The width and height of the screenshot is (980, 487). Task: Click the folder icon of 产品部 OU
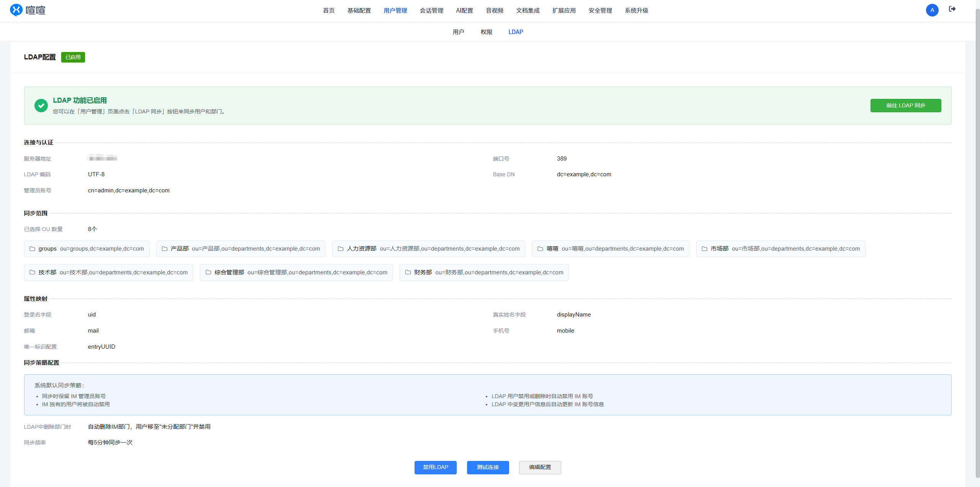(x=165, y=249)
